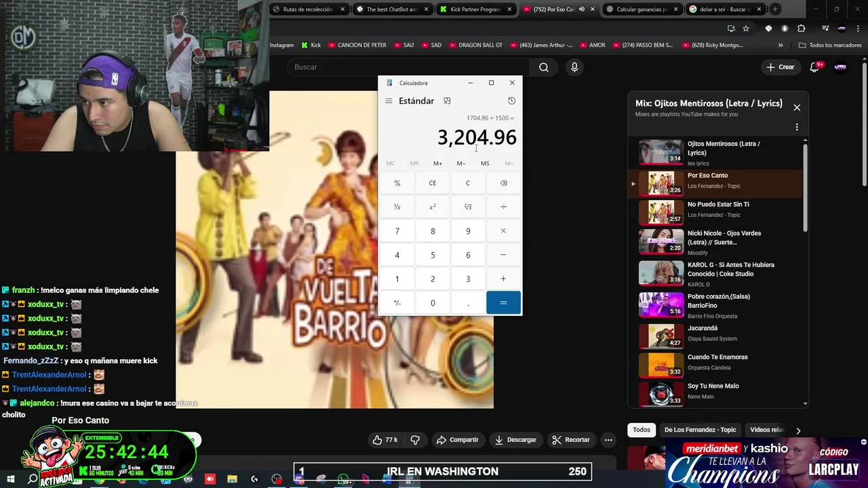Image resolution: width=868 pixels, height=488 pixels.
Task: Click the blue equals key
Action: coord(503,303)
